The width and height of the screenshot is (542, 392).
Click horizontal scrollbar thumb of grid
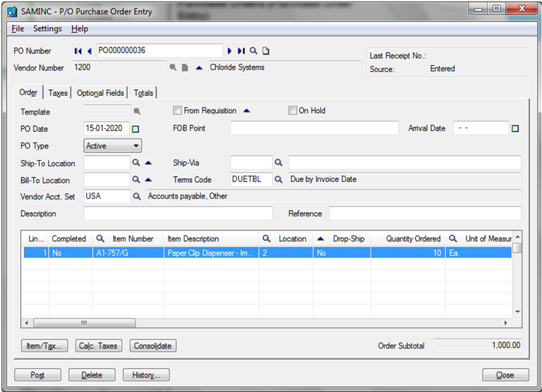[x=85, y=323]
